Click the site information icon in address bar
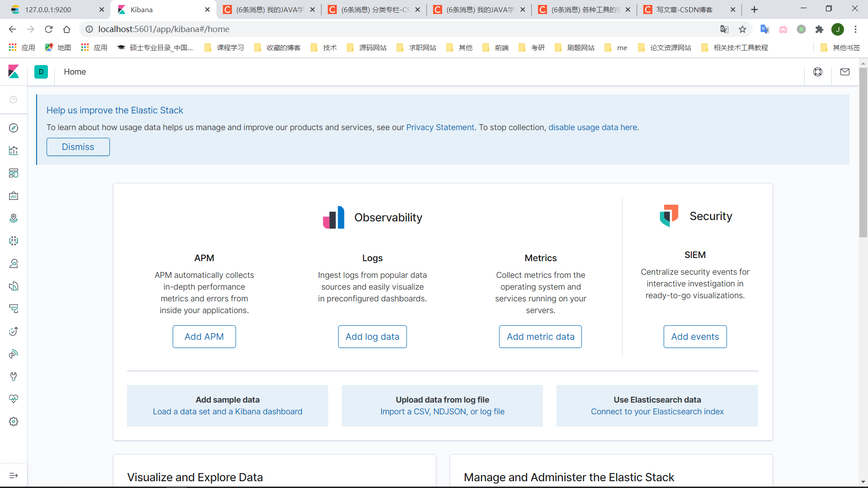 pos(89,29)
